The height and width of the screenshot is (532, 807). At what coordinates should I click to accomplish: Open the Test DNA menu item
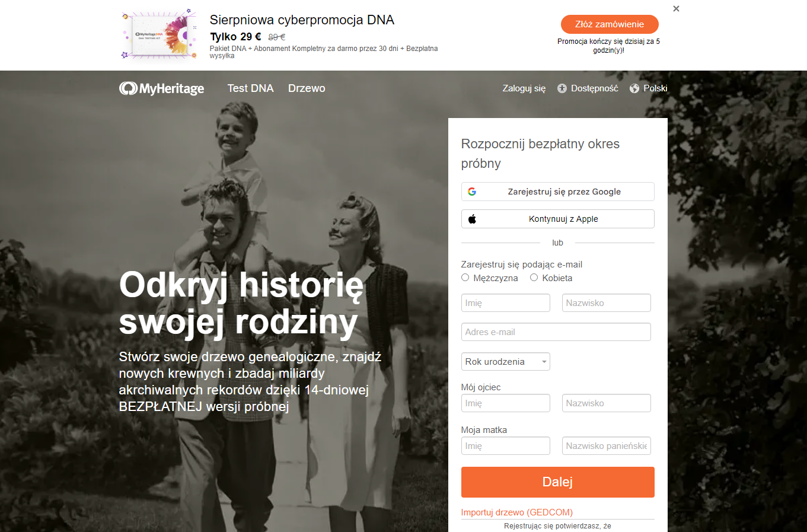point(250,88)
